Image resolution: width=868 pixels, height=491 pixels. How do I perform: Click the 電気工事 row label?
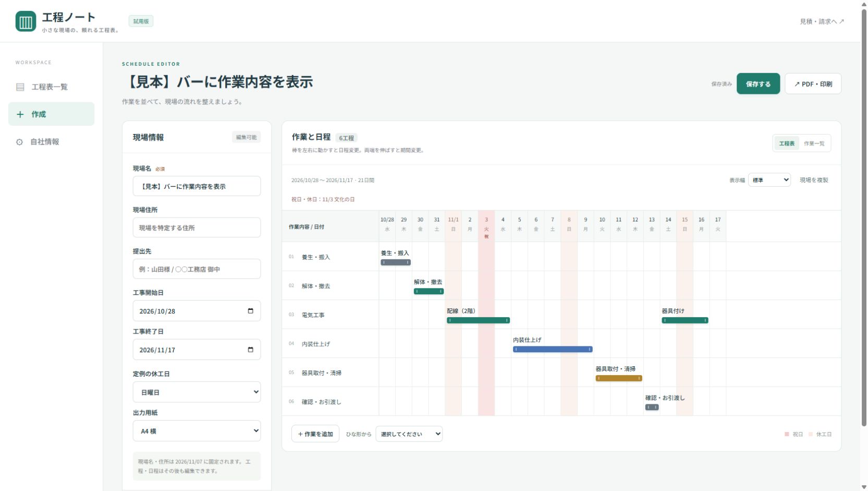click(313, 315)
